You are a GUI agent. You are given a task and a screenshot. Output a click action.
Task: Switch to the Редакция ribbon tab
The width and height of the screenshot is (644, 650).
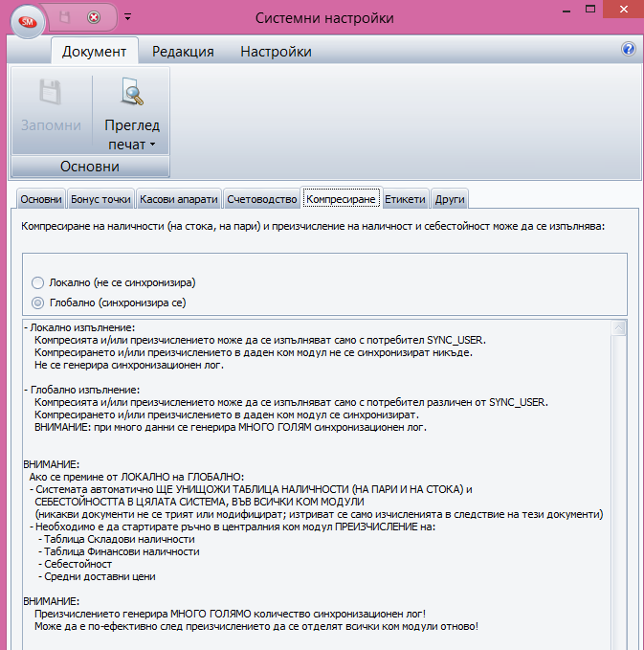[183, 52]
